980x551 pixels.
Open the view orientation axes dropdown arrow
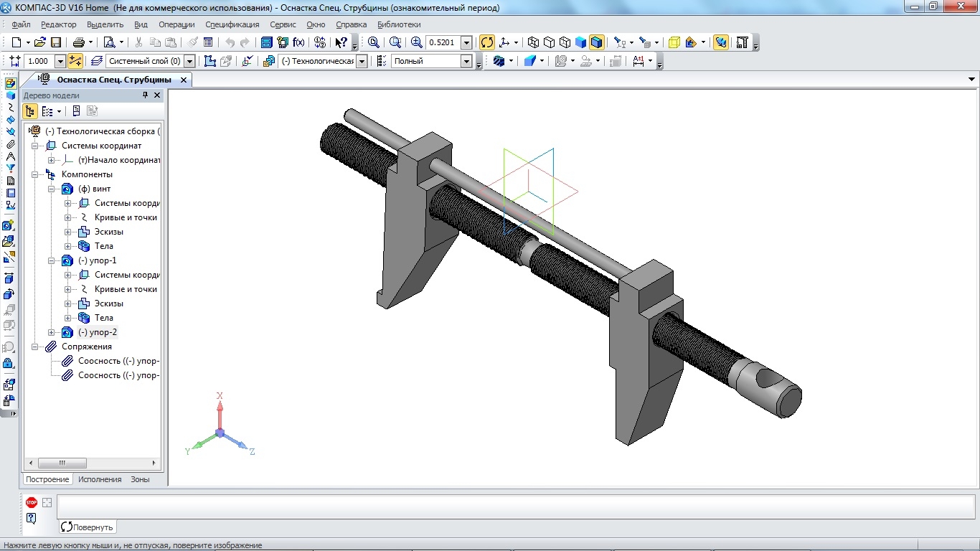pos(516,42)
